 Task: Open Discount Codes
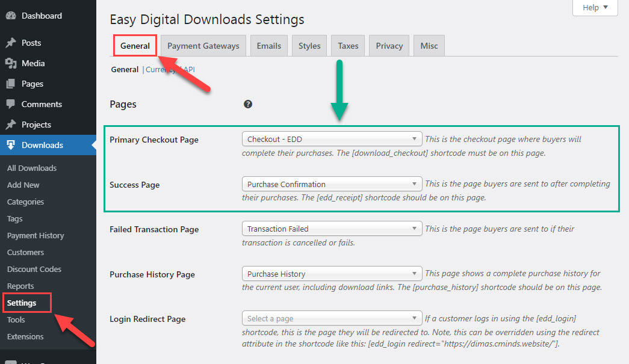pos(34,269)
